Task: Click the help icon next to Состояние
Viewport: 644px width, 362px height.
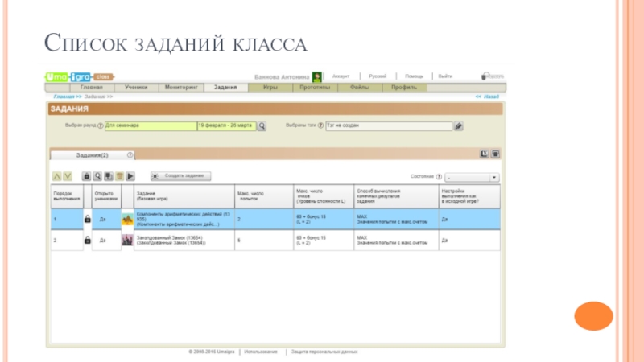Action: [x=439, y=176]
